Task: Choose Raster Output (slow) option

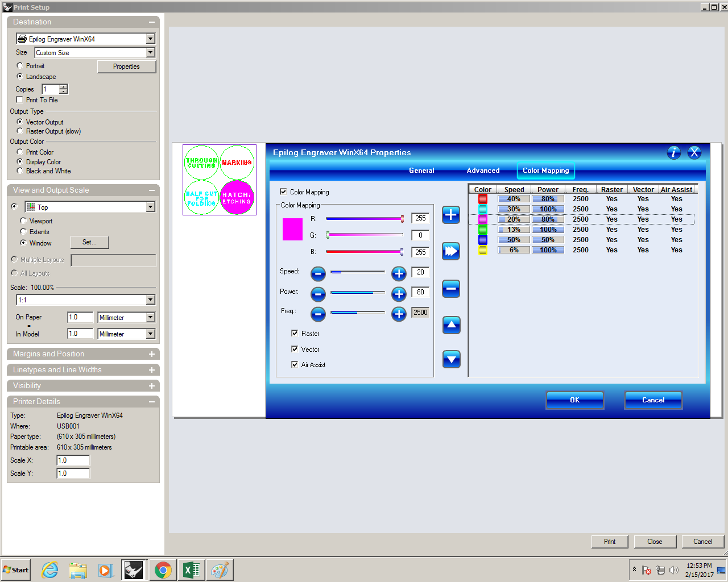Action: pos(20,131)
